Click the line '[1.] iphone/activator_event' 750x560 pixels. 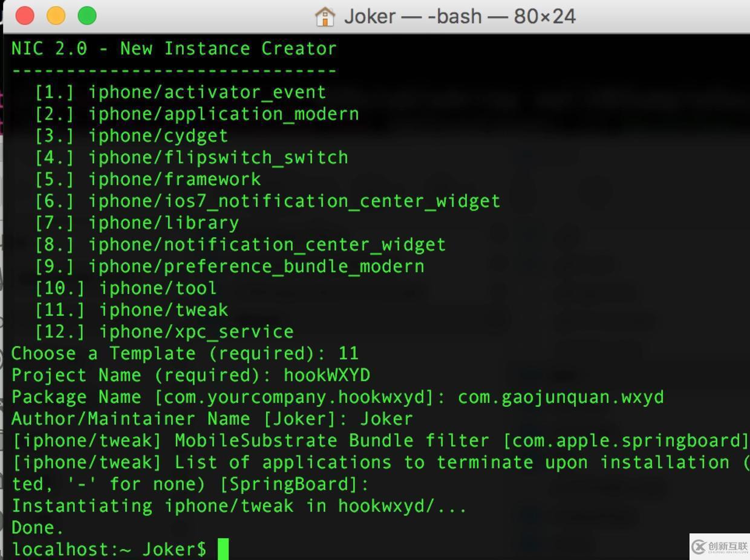tap(180, 92)
